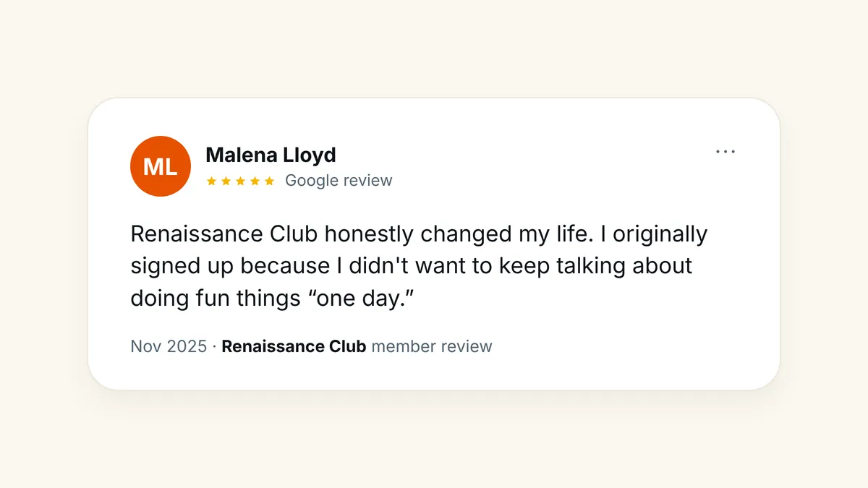Select the first yellow rating star
The width and height of the screenshot is (868, 488).
click(212, 181)
